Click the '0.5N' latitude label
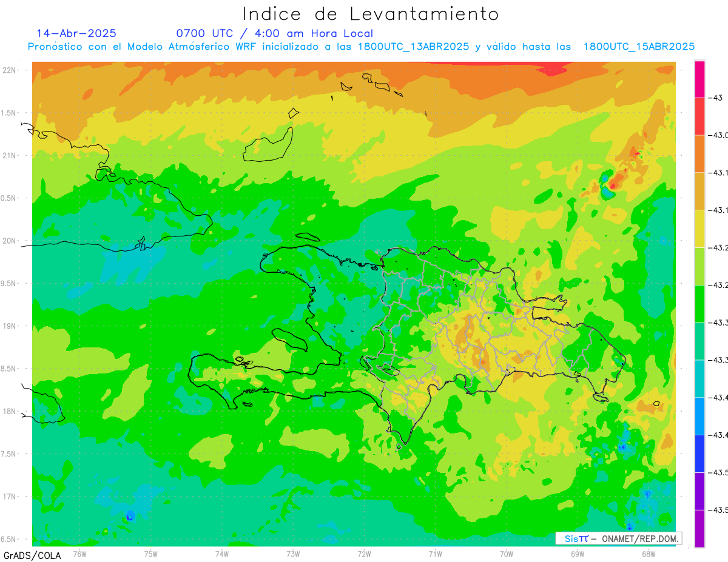 (9, 198)
